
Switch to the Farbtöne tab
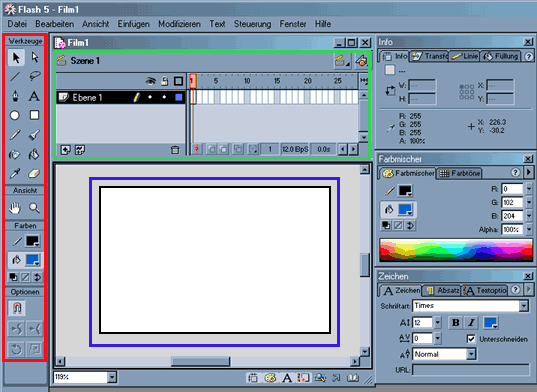click(x=460, y=173)
